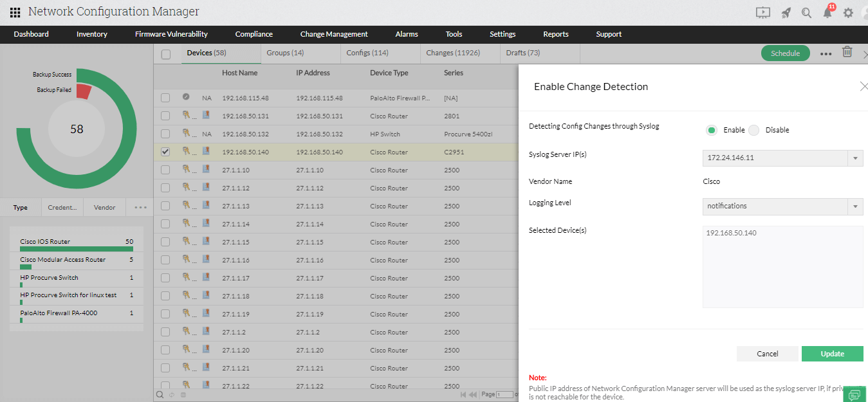Click the apps grid icon top left

[14, 12]
